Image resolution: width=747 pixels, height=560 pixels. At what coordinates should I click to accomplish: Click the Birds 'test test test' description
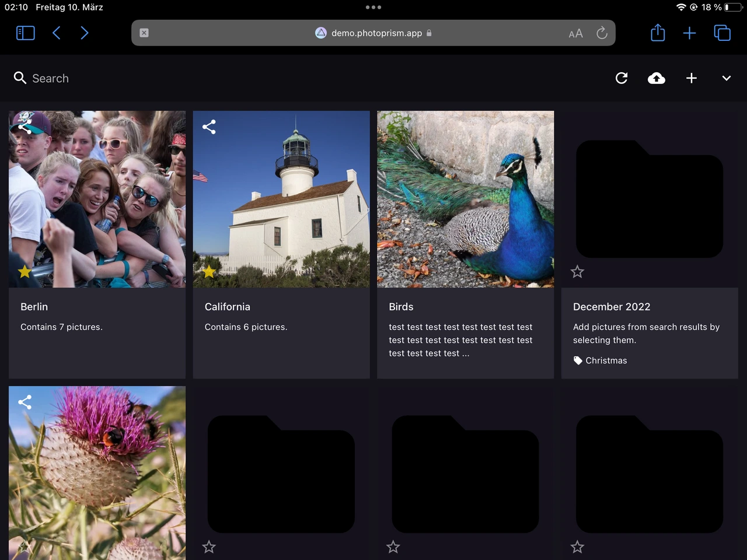[460, 340]
